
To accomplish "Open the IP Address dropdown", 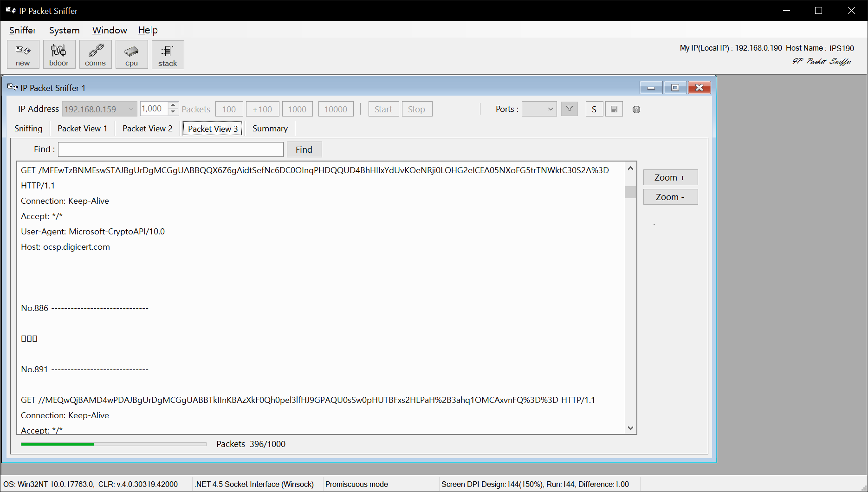I will tap(131, 109).
